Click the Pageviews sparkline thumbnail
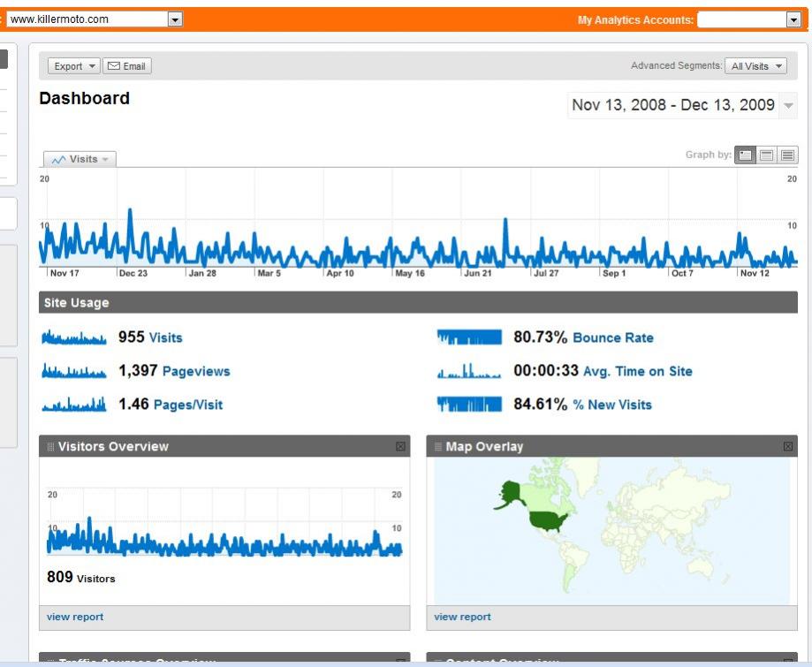 point(74,371)
